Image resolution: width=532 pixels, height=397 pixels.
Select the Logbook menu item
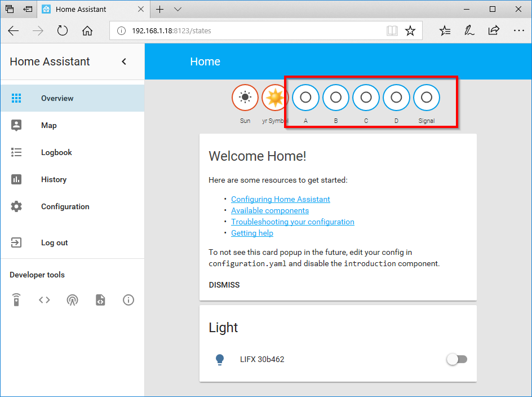[73, 152]
